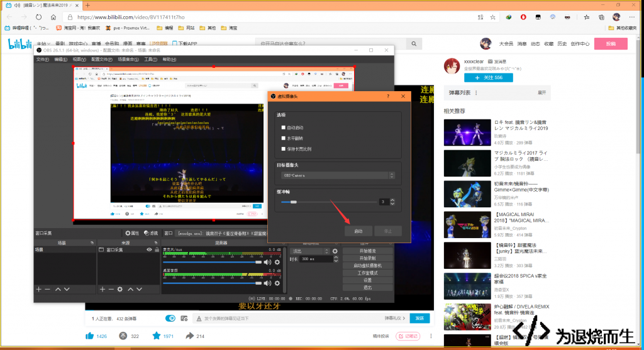Move scene up with arrow icon
Screen dimensions: 644x350
click(58, 289)
